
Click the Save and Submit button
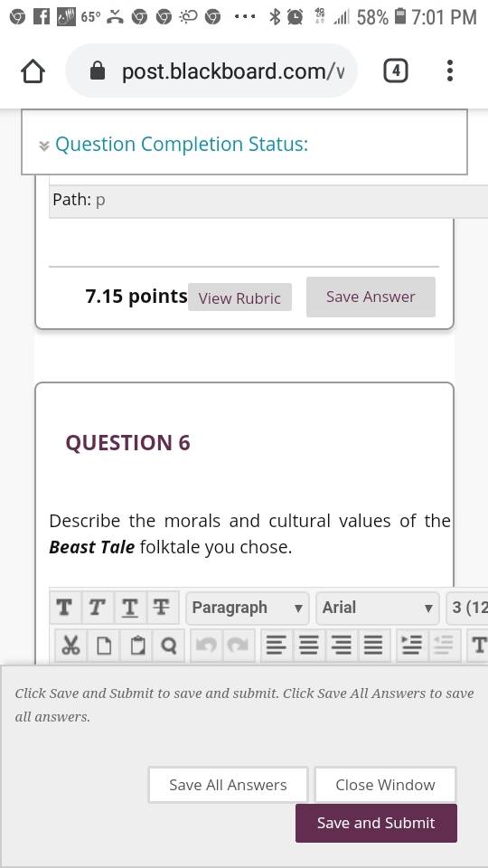point(376,823)
